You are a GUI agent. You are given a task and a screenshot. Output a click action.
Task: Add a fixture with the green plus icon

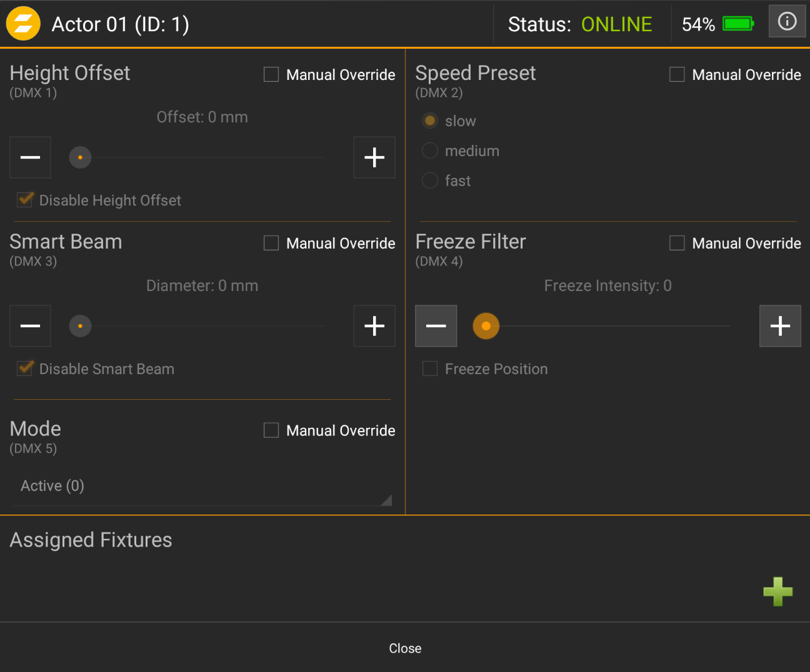[x=777, y=592]
